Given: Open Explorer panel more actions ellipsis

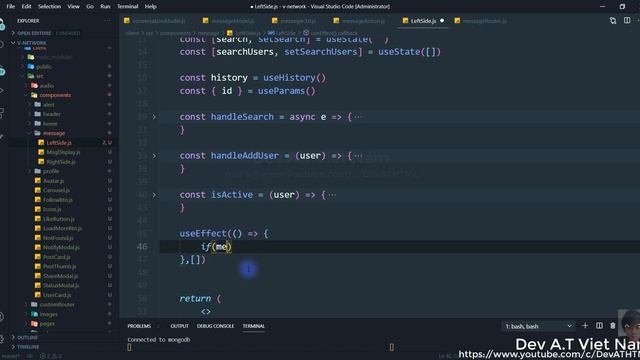Looking at the screenshot, I should (107, 20).
